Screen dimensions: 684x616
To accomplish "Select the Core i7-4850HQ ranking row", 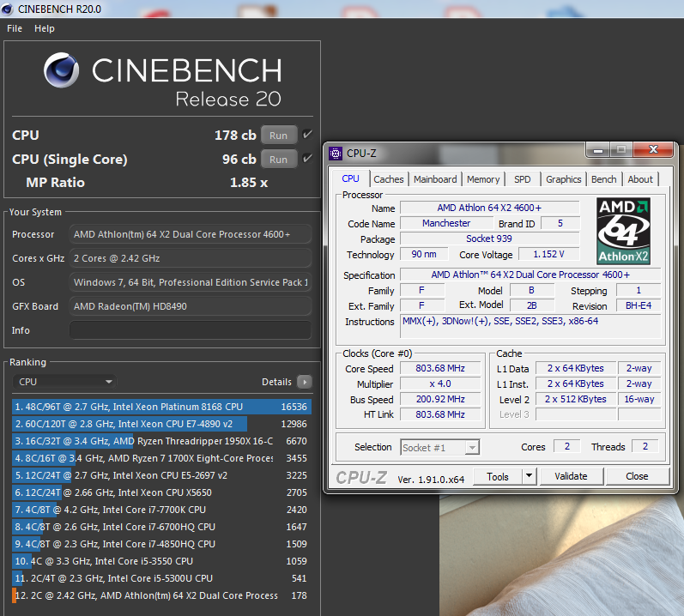I will pos(161,544).
